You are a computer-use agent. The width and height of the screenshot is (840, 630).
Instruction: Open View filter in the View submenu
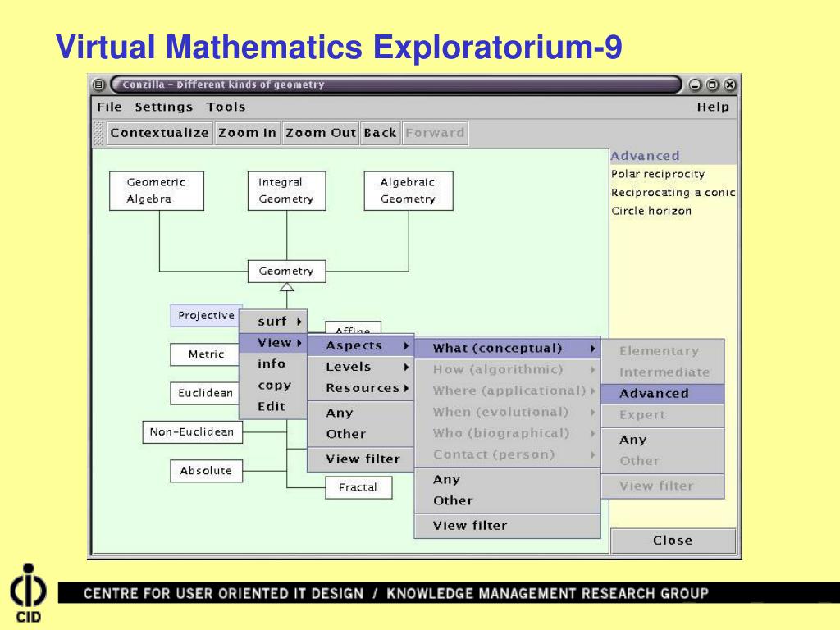(361, 459)
